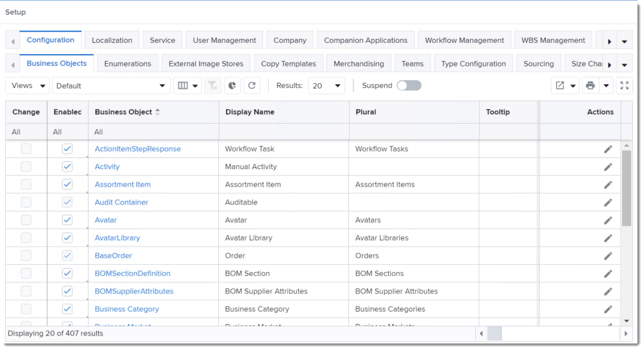Click the printer icon
The width and height of the screenshot is (644, 350).
pos(590,86)
